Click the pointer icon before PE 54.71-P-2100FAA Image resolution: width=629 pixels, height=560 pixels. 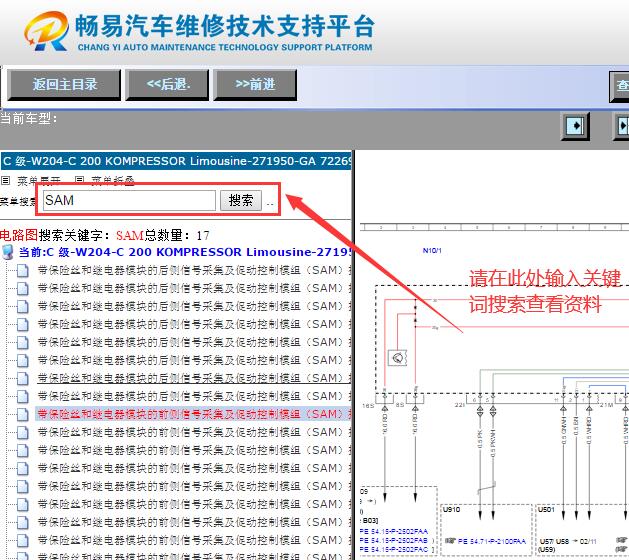tap(450, 541)
